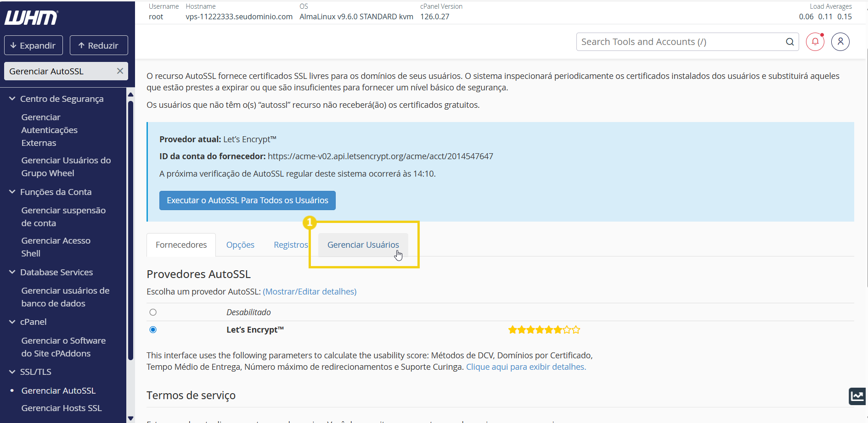
Task: Open the user account profile icon
Action: pos(840,42)
